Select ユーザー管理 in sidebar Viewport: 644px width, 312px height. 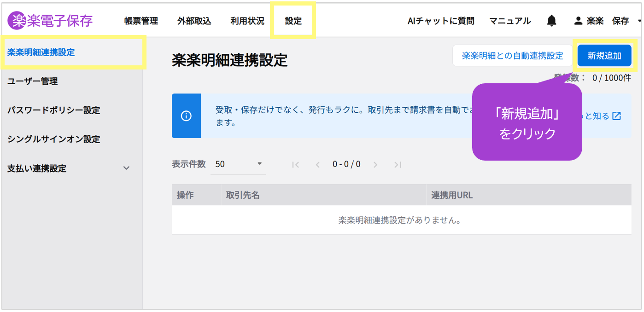72,81
